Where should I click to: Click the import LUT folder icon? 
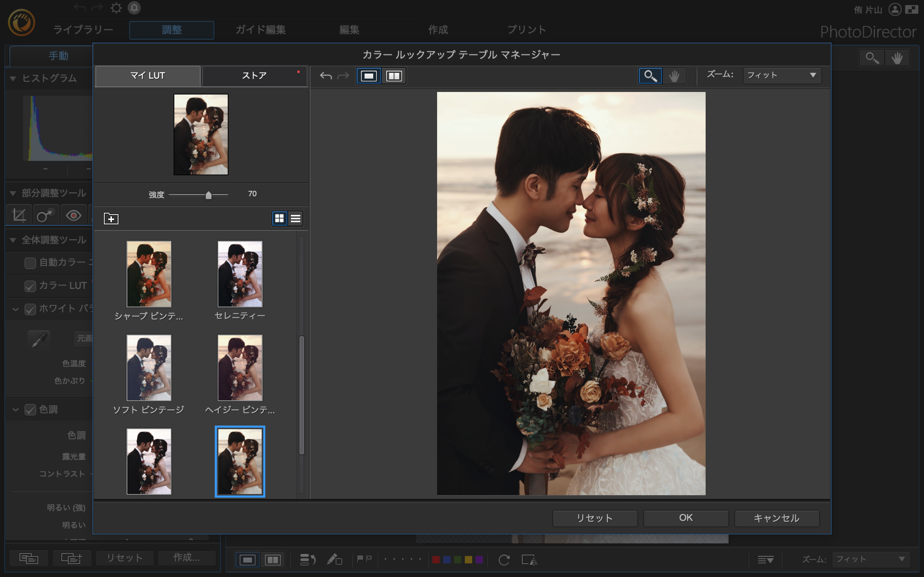click(111, 219)
